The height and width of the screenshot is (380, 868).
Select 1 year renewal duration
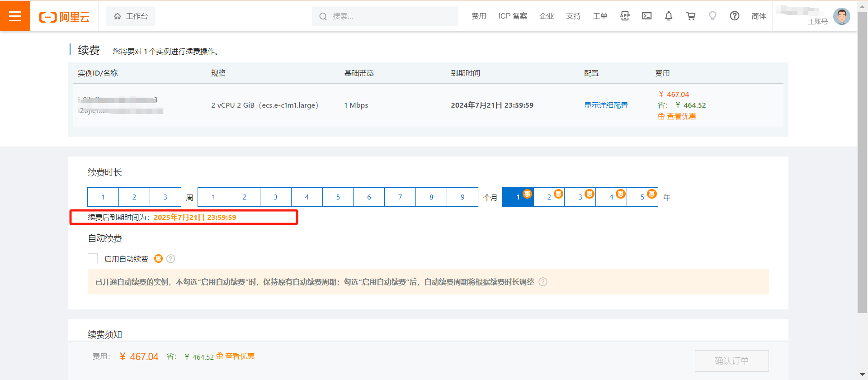tap(518, 197)
